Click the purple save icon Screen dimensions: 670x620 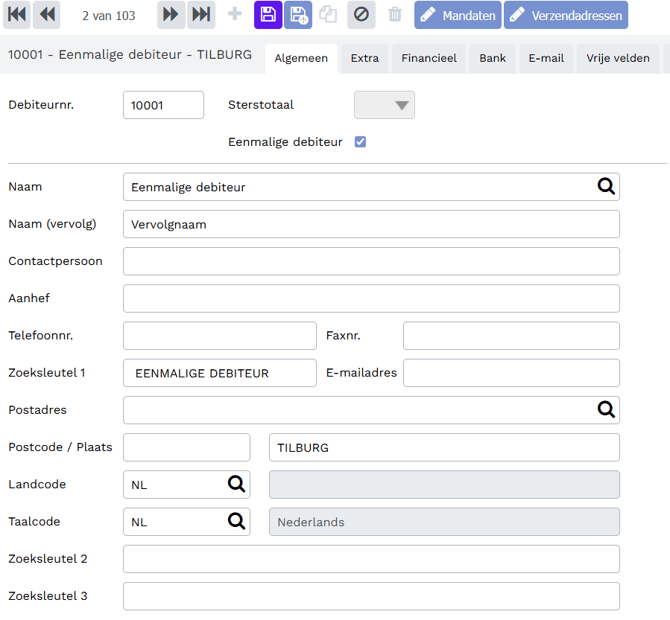tap(268, 15)
